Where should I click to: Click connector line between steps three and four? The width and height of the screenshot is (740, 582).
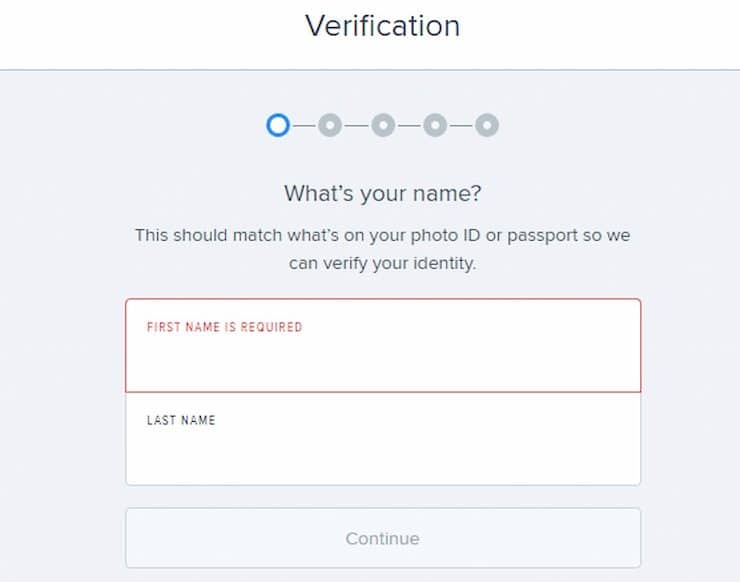[x=409, y=126]
